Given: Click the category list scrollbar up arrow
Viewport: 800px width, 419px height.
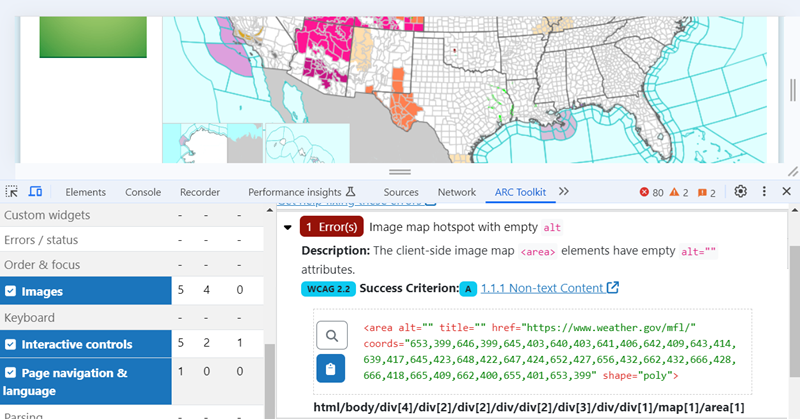Looking at the screenshot, I should point(269,209).
